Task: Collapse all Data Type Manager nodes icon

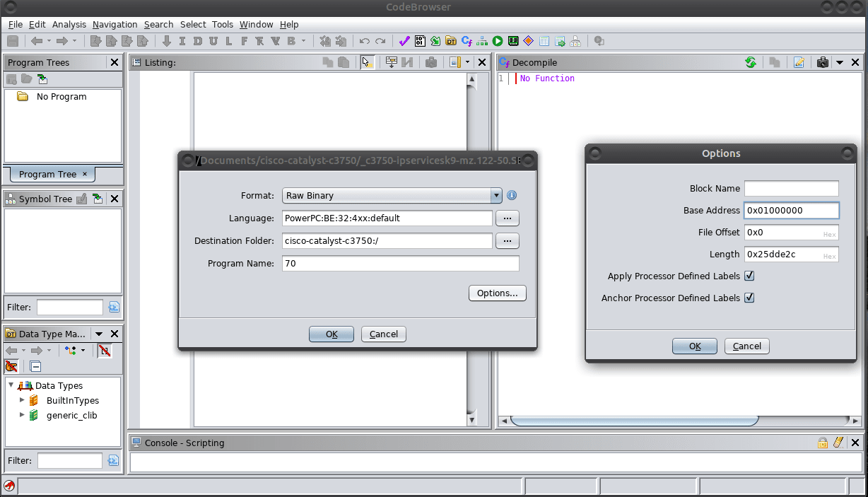Action: tap(35, 366)
